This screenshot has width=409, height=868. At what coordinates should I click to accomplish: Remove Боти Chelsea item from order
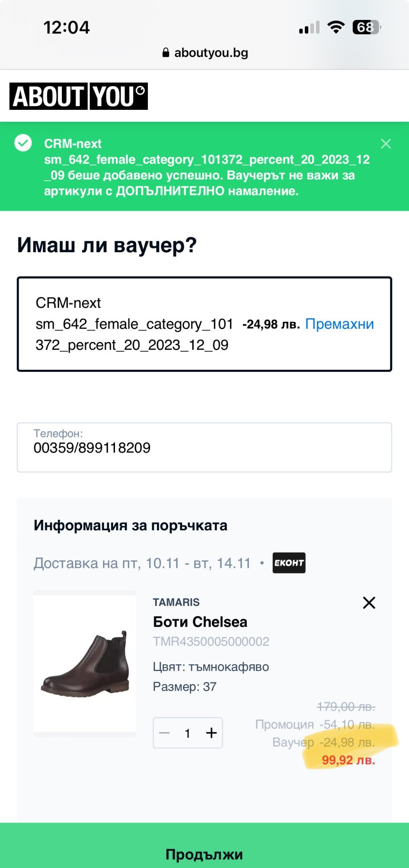click(369, 602)
